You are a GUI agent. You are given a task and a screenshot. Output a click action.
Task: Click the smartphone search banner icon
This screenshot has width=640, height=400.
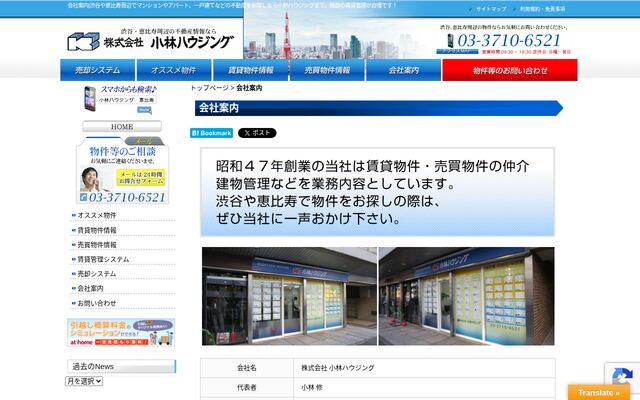pyautogui.click(x=90, y=98)
